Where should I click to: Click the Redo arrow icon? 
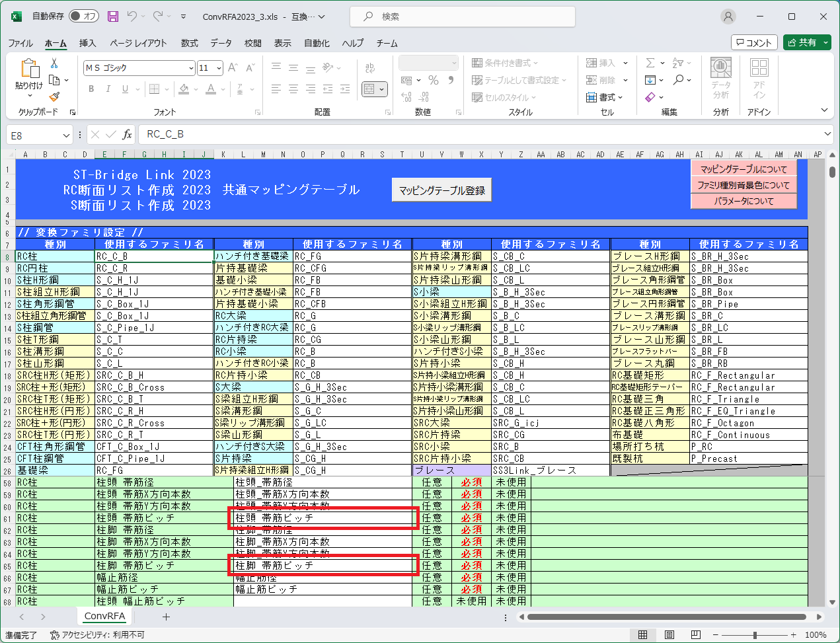click(158, 17)
